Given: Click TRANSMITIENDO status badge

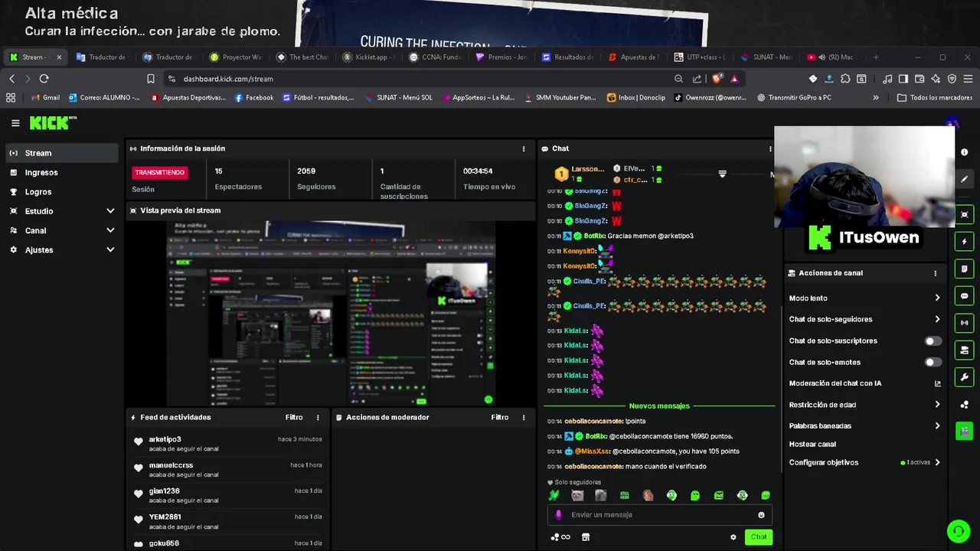Looking at the screenshot, I should pyautogui.click(x=160, y=172).
